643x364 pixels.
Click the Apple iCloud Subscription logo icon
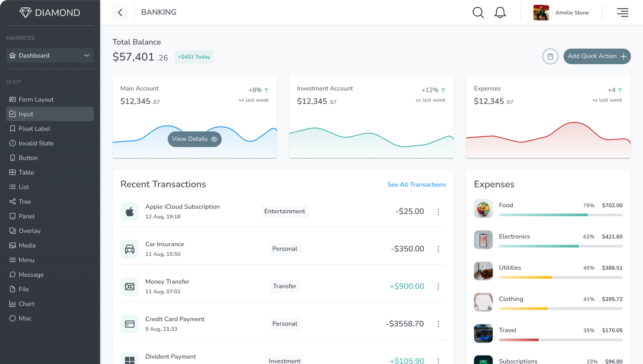tap(129, 212)
